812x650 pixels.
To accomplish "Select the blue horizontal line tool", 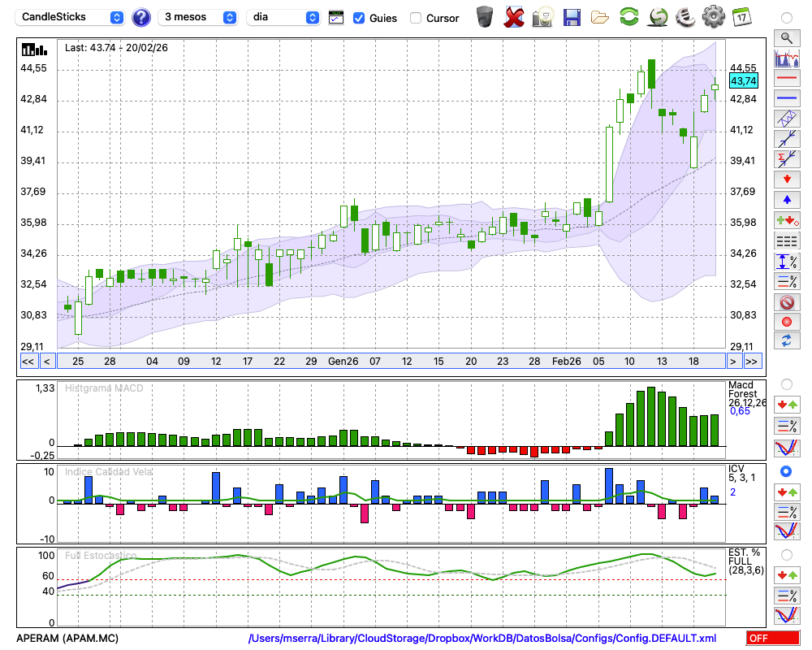I will point(786,98).
